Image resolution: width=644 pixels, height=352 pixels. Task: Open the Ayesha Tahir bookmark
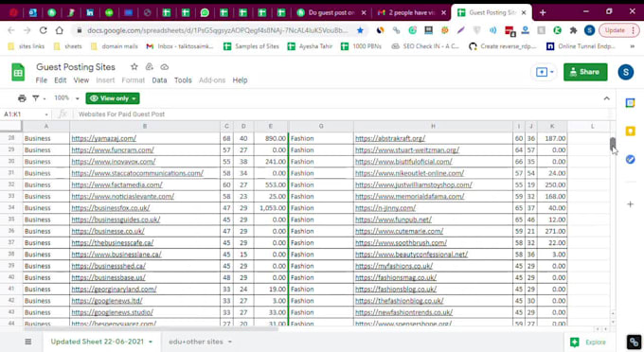click(310, 46)
